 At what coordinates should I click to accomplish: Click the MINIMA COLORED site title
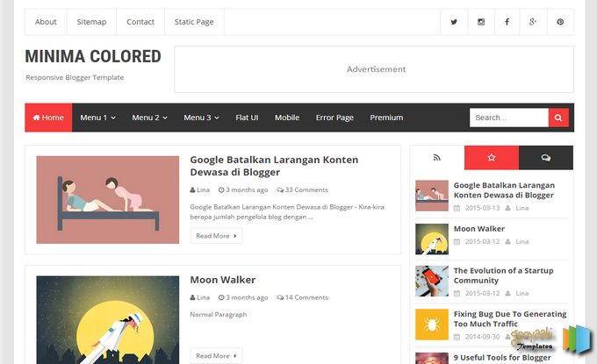click(x=93, y=56)
